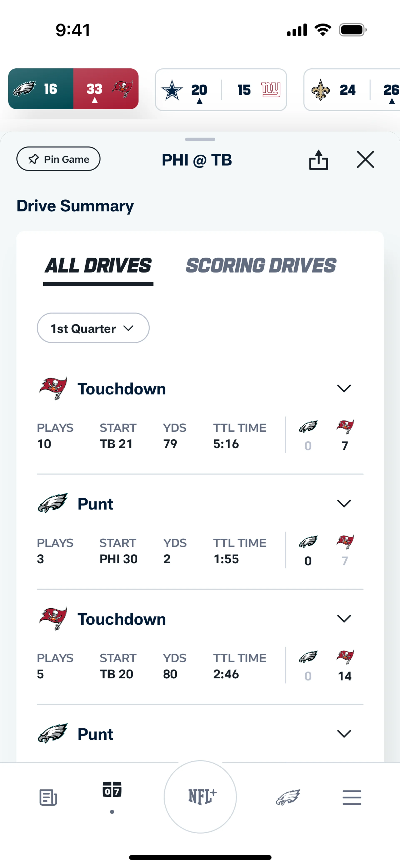Open the Saints game score card
Viewport: 400px width, 868px height.
tap(352, 90)
